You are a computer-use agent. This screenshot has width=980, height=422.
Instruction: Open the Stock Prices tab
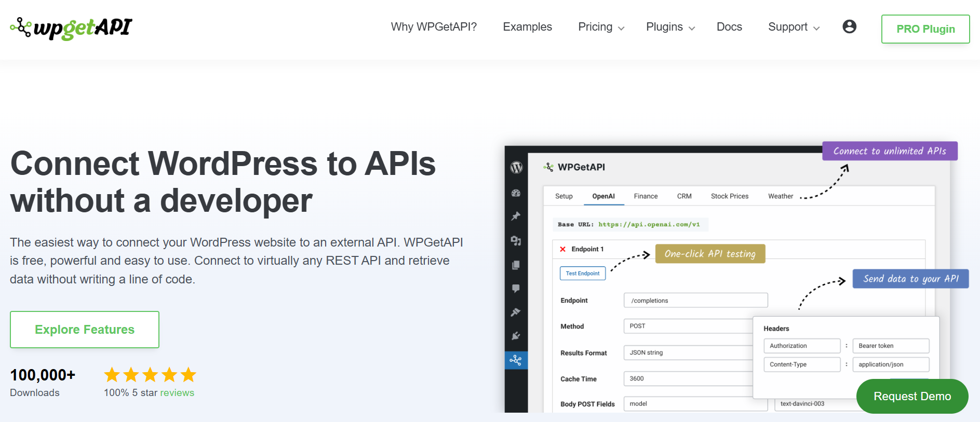[730, 196]
